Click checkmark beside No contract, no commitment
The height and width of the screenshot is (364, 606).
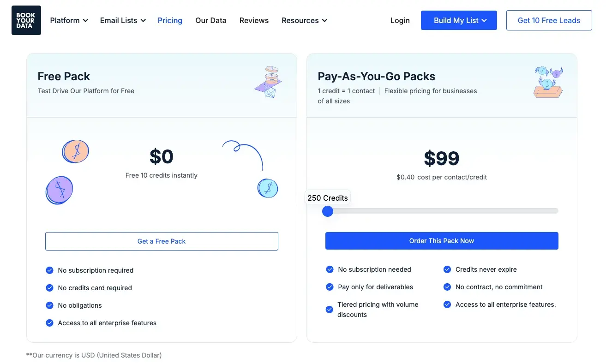447,287
